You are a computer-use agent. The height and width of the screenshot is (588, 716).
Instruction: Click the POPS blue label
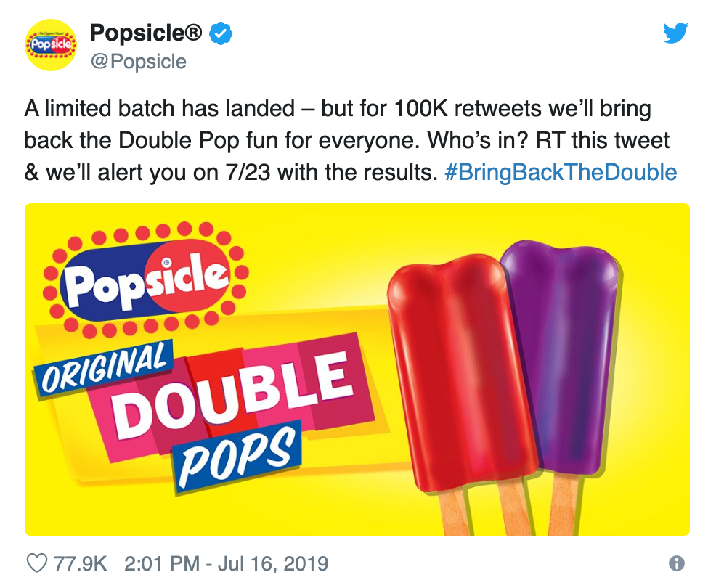(x=237, y=457)
